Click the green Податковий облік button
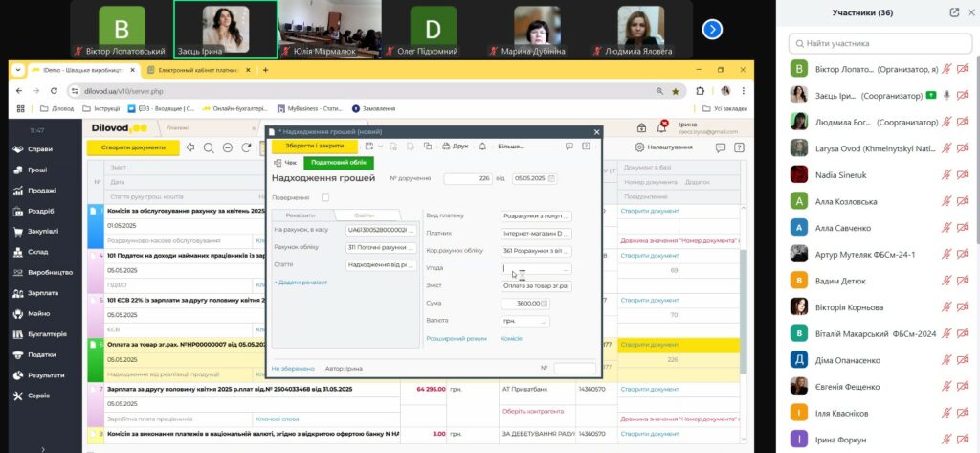 [x=339, y=163]
